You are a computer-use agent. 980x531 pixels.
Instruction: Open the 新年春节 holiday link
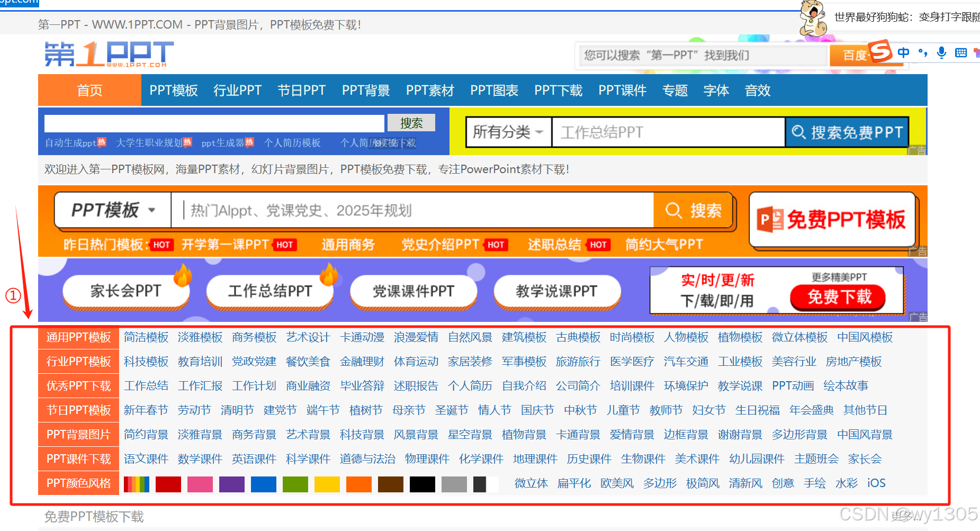tap(146, 410)
